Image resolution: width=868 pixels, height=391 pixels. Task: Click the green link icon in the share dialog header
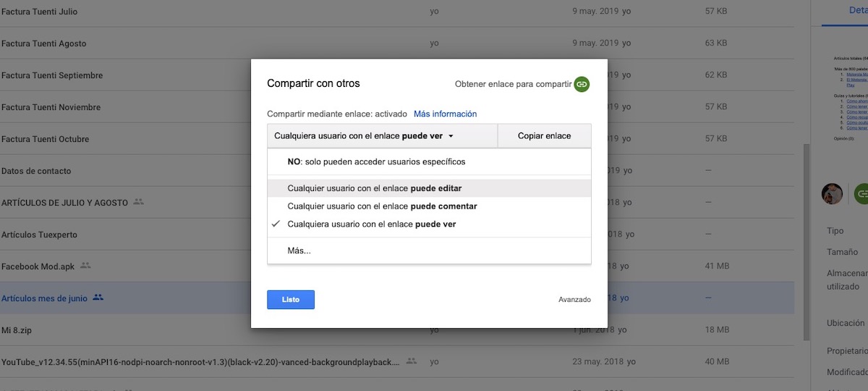582,84
